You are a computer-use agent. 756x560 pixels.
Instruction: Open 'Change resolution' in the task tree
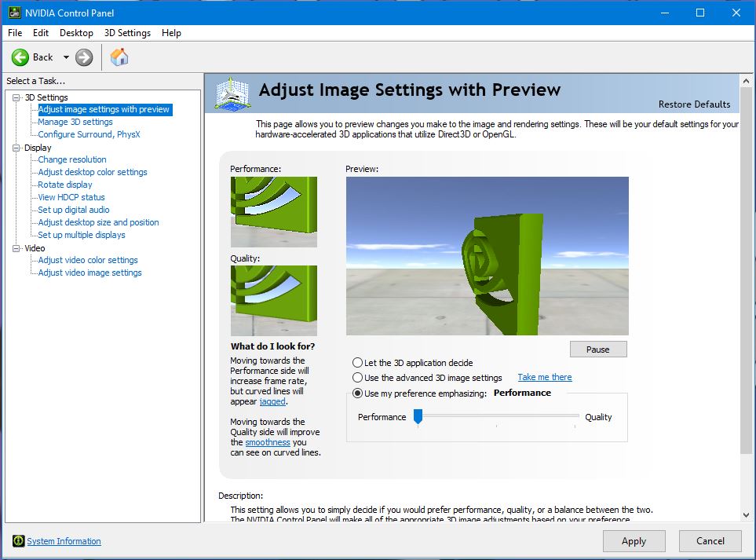(72, 159)
